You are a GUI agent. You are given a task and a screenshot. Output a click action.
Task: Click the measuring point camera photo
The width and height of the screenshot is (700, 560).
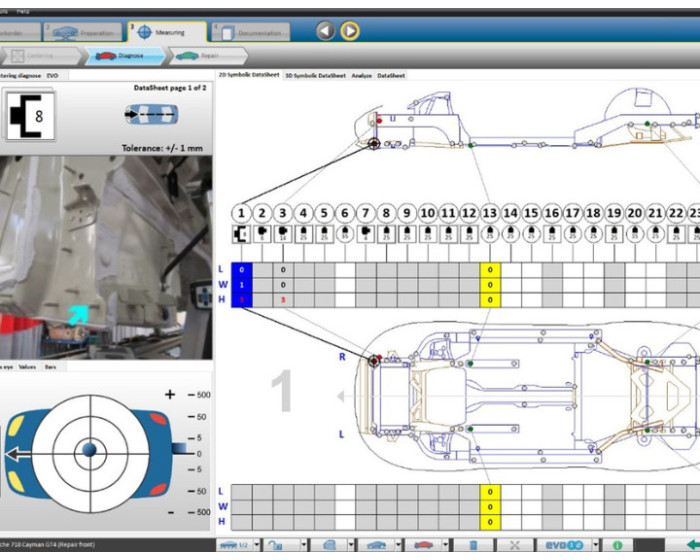point(106,257)
